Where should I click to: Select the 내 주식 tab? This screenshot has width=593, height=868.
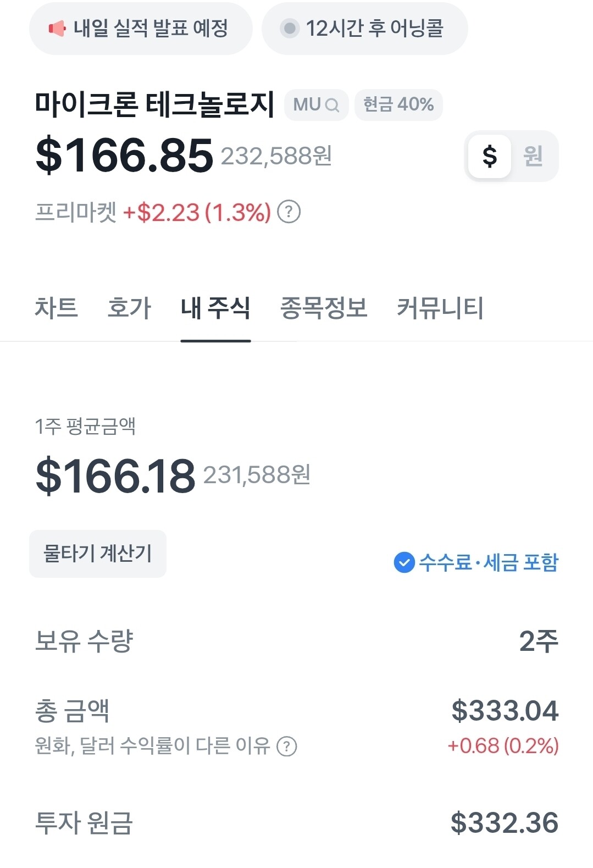pos(215,308)
